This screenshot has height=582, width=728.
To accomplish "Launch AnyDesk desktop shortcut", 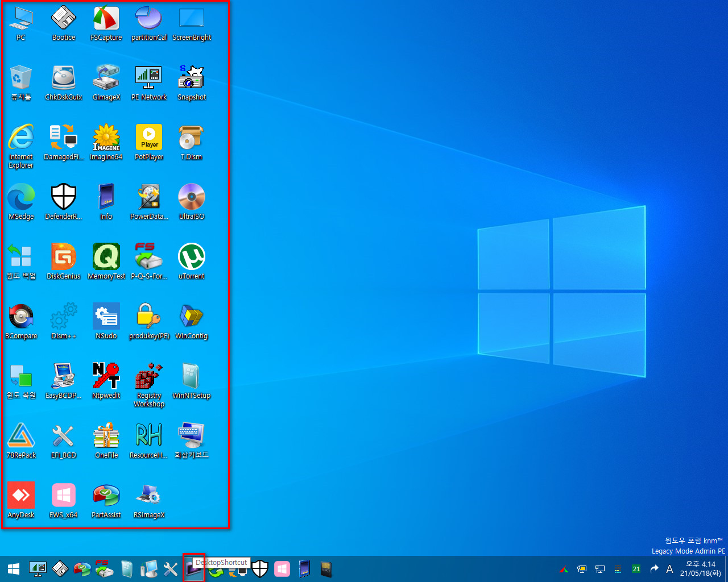I will [21, 501].
